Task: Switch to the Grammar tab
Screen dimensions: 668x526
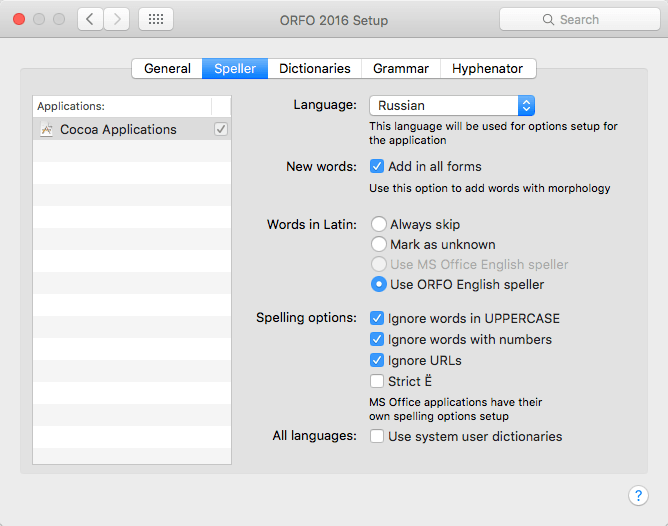Action: click(400, 69)
